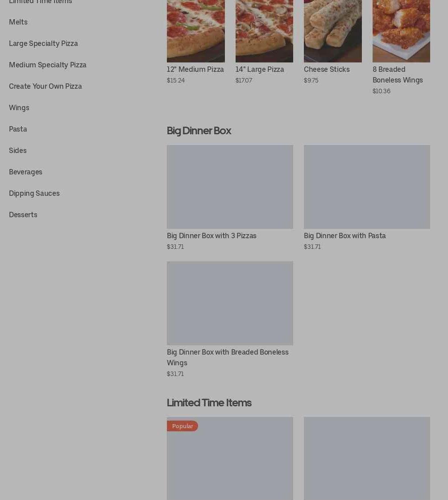Screen dimensions: 448x500
Task: Click the 12" Medium Pizza photo
Action: click(x=195, y=31)
